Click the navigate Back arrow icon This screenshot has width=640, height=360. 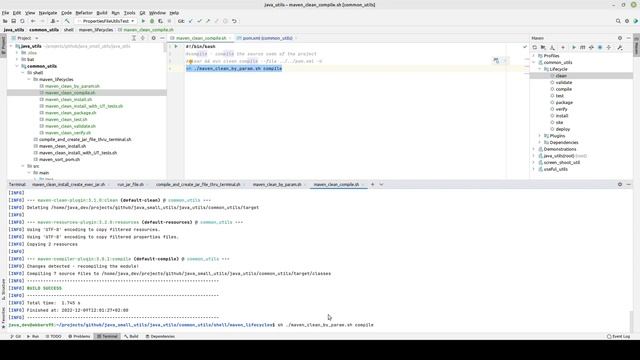[33, 21]
